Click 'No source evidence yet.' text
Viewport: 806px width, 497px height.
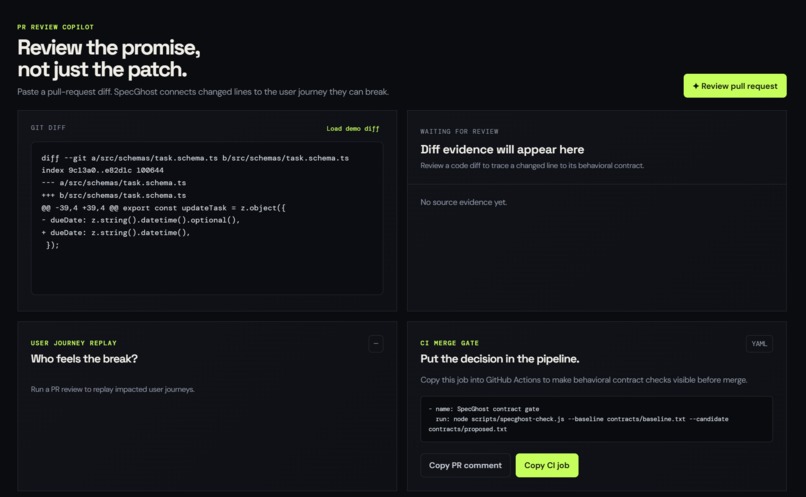pyautogui.click(x=464, y=202)
